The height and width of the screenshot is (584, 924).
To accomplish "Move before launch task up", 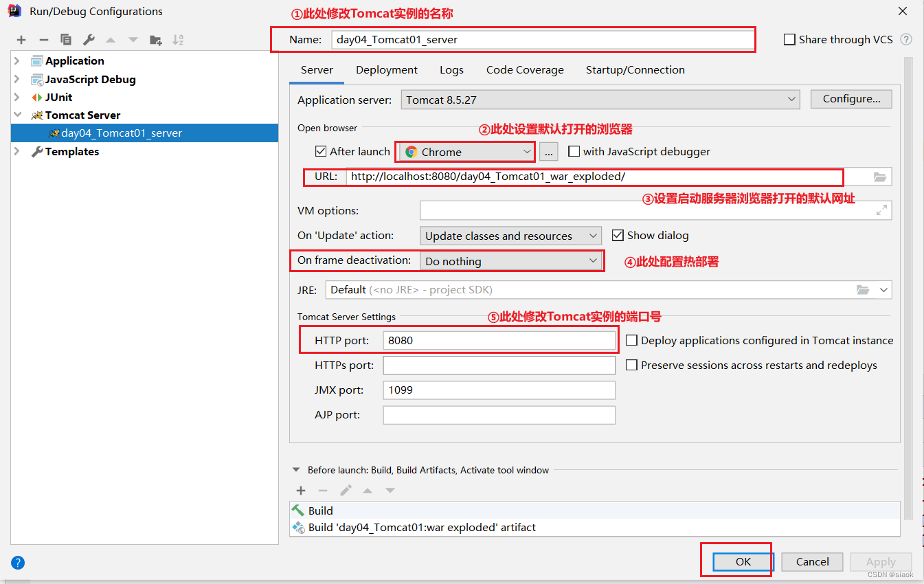I will 368,491.
